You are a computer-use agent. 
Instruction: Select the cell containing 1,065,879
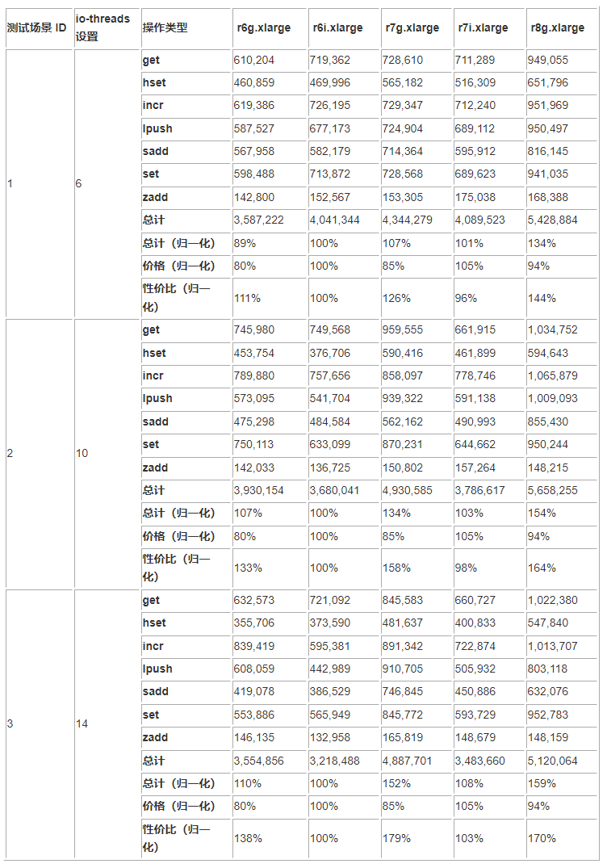pyautogui.click(x=552, y=375)
